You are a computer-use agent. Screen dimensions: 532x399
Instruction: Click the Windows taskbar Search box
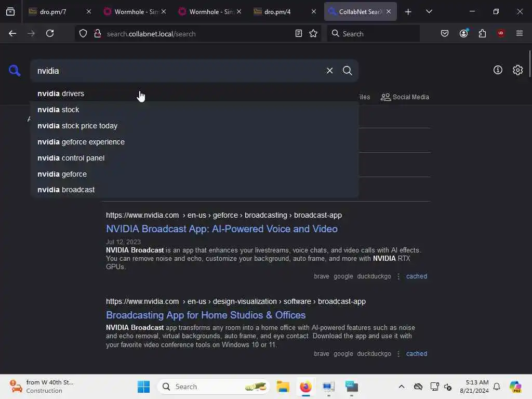pos(214,387)
